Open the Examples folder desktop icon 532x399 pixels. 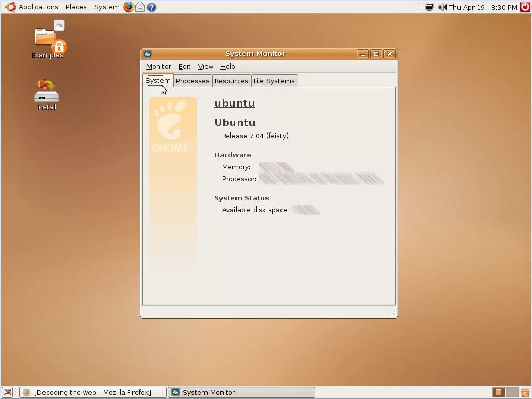47,40
